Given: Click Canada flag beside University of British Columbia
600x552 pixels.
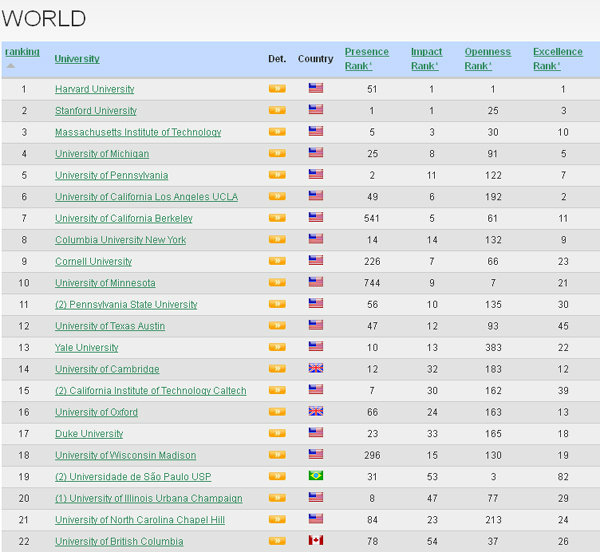Looking at the screenshot, I should [x=316, y=542].
